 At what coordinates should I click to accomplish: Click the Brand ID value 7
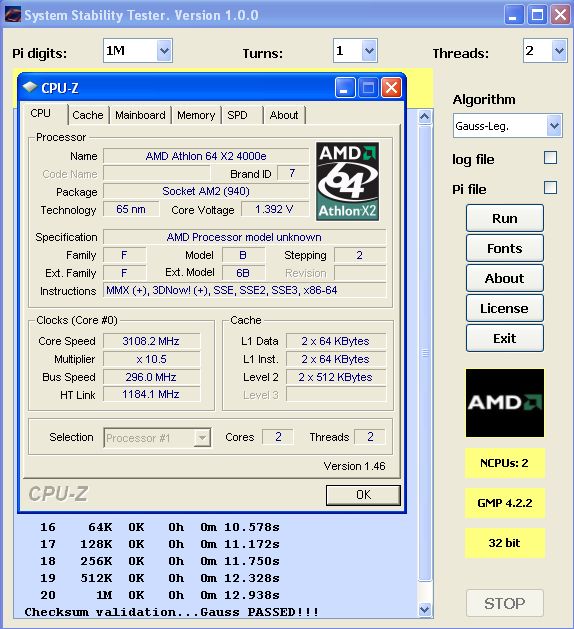(292, 173)
